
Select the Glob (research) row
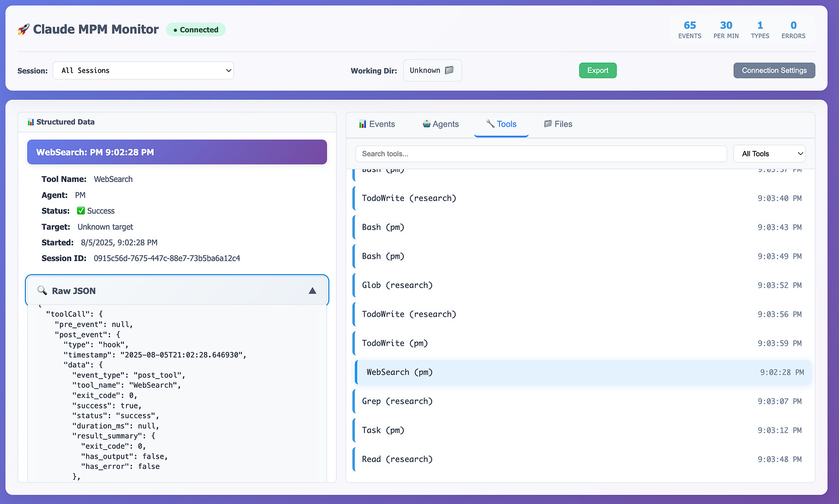click(x=583, y=285)
